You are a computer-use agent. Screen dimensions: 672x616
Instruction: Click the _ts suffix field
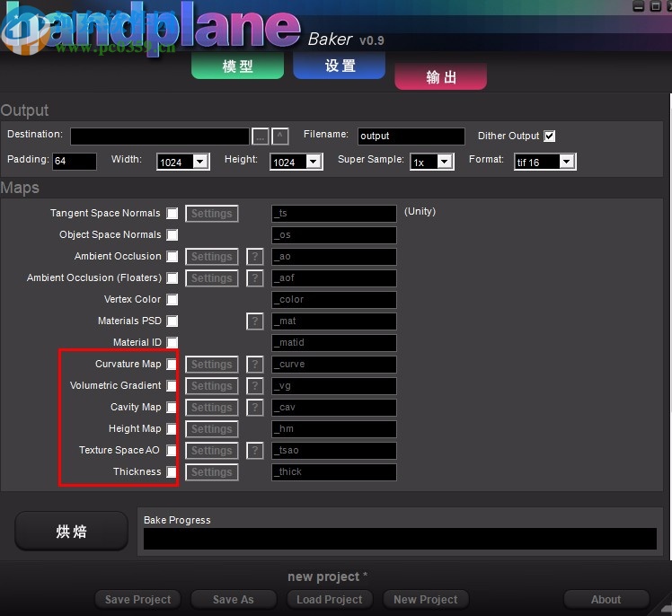(x=334, y=214)
